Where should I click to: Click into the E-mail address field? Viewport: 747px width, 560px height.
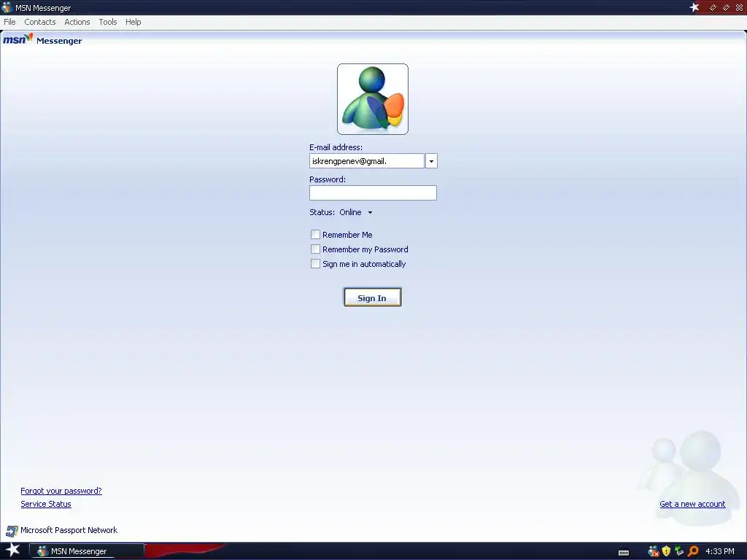point(367,161)
